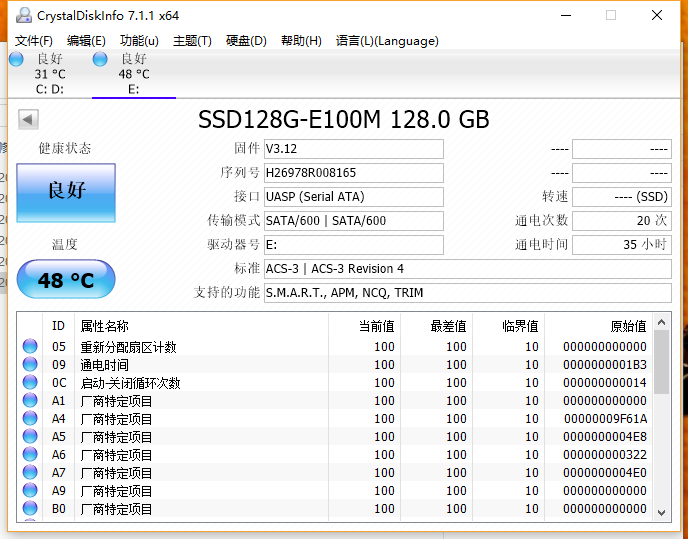Click status orb for attribute 0C

[30, 382]
